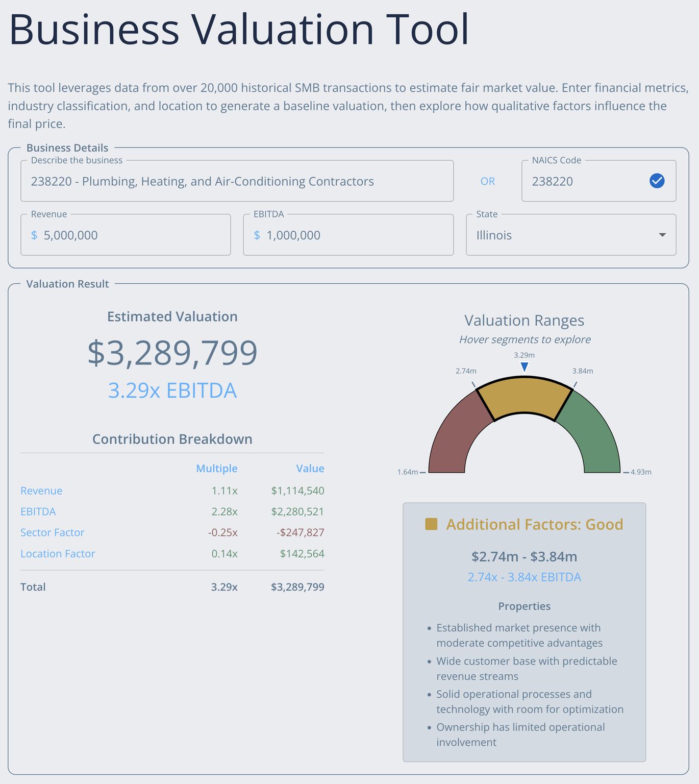The image size is (699, 784).
Task: Click Location Factor in contribution breakdown
Action: pos(58,554)
